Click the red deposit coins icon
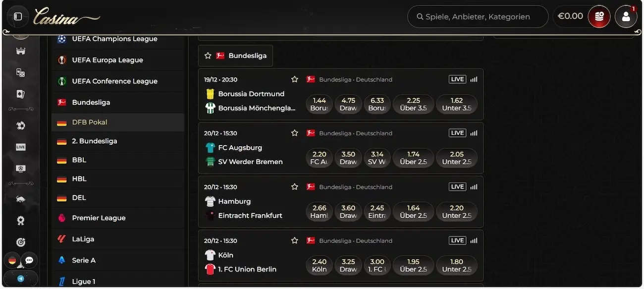The height and width of the screenshot is (289, 644). [x=599, y=16]
